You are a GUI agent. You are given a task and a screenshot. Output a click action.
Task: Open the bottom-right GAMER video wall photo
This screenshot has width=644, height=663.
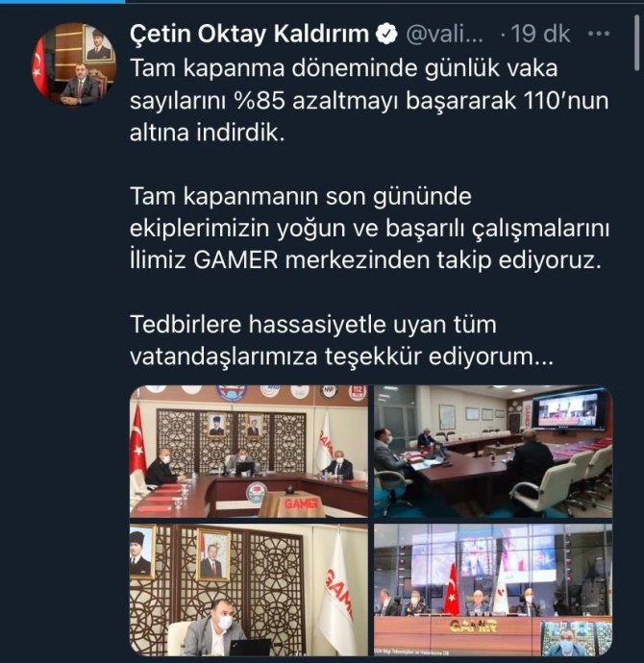pyautogui.click(x=493, y=590)
